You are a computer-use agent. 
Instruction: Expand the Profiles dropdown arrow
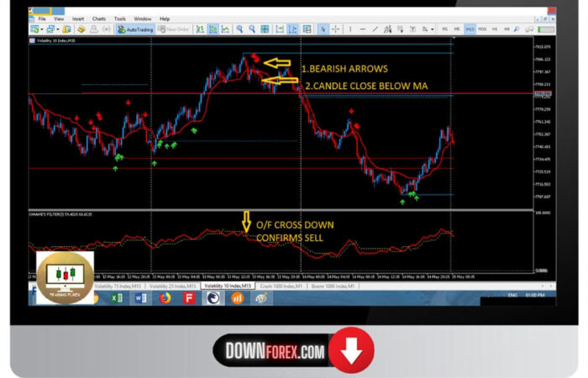[x=58, y=29]
